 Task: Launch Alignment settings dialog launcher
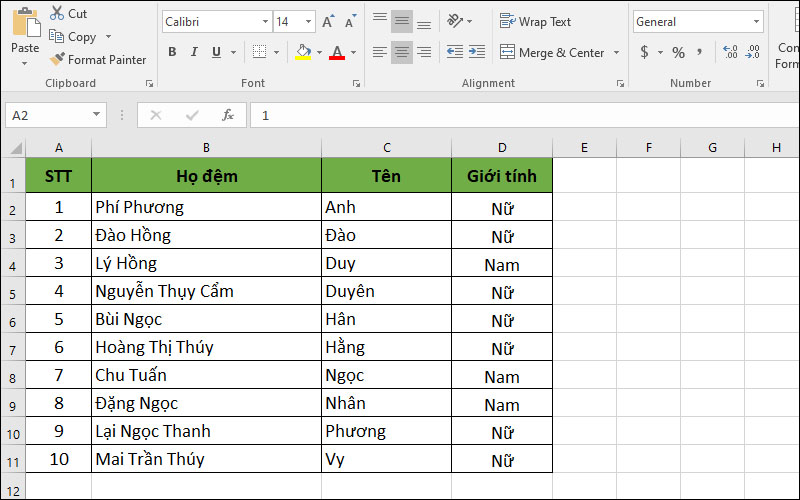[x=620, y=84]
